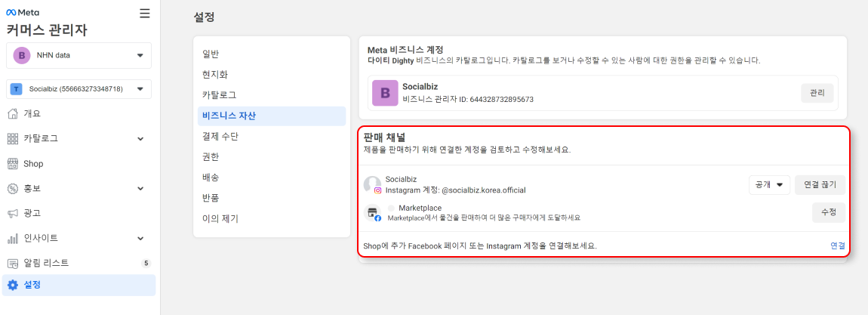Screen dimensions: 868x315
Task: Expand the 카탈로그 sidebar section chevron
Action: pyautogui.click(x=140, y=139)
